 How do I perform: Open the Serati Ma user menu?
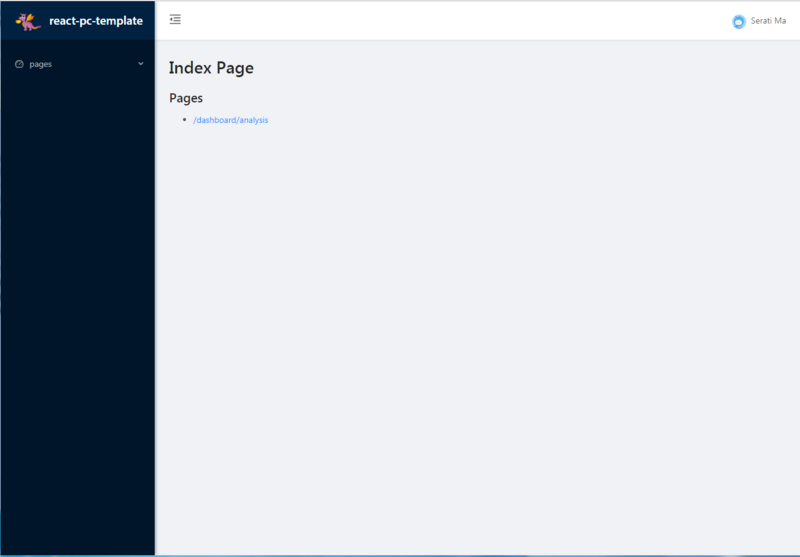pos(759,21)
